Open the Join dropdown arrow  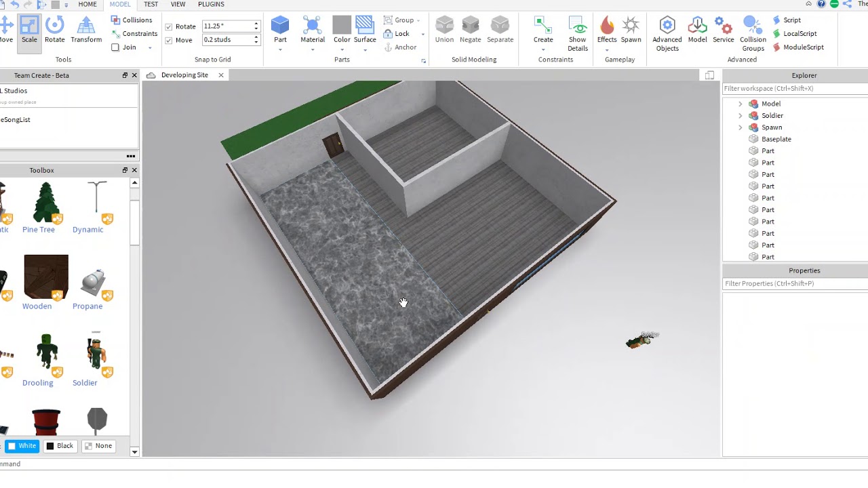[150, 47]
